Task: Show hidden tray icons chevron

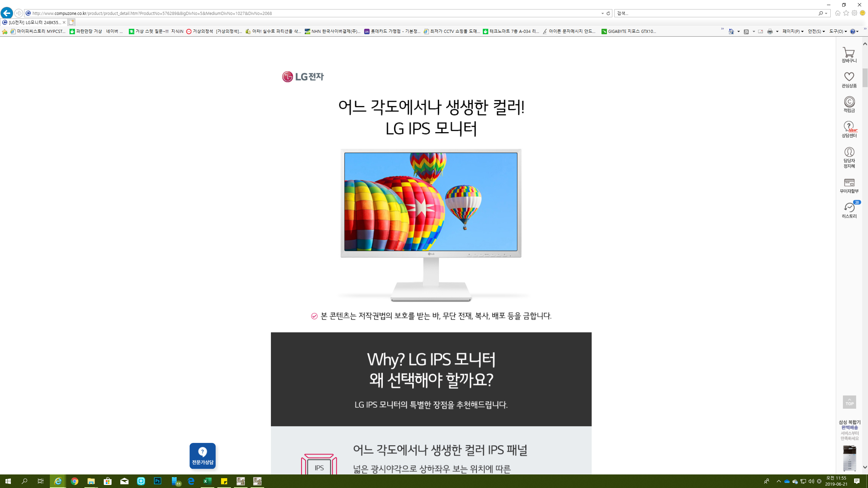Action: (779, 481)
